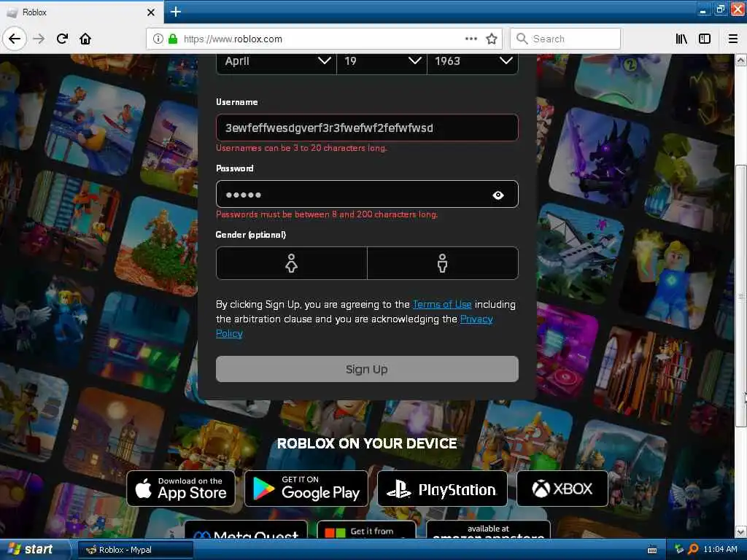747x560 pixels.
Task: Open the browser home page
Action: point(85,39)
